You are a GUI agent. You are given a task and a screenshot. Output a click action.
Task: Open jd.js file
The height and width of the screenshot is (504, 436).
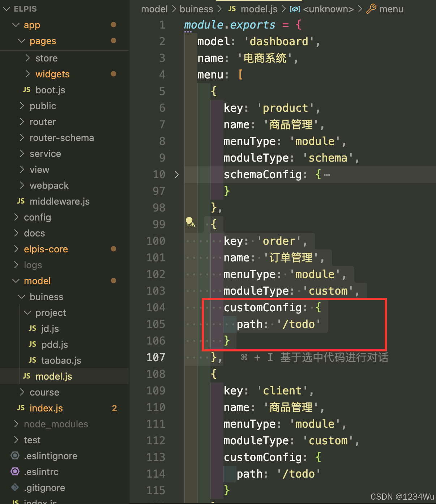pyautogui.click(x=50, y=329)
